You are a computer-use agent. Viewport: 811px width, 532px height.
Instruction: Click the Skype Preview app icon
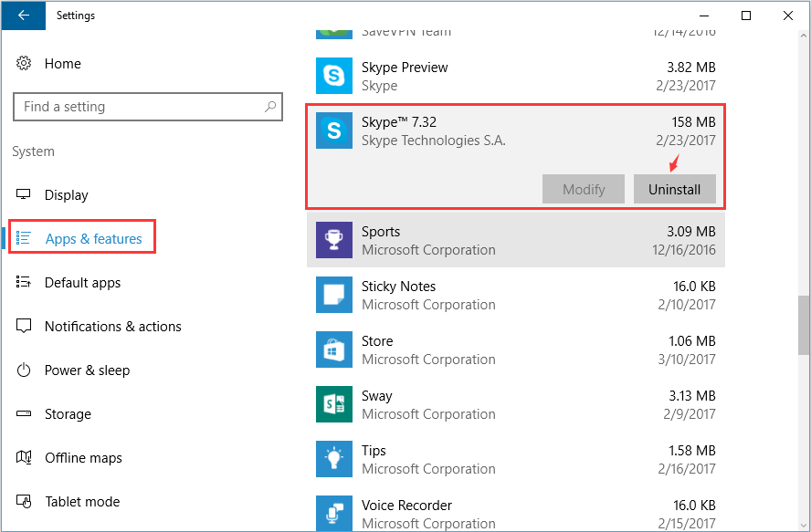[334, 76]
